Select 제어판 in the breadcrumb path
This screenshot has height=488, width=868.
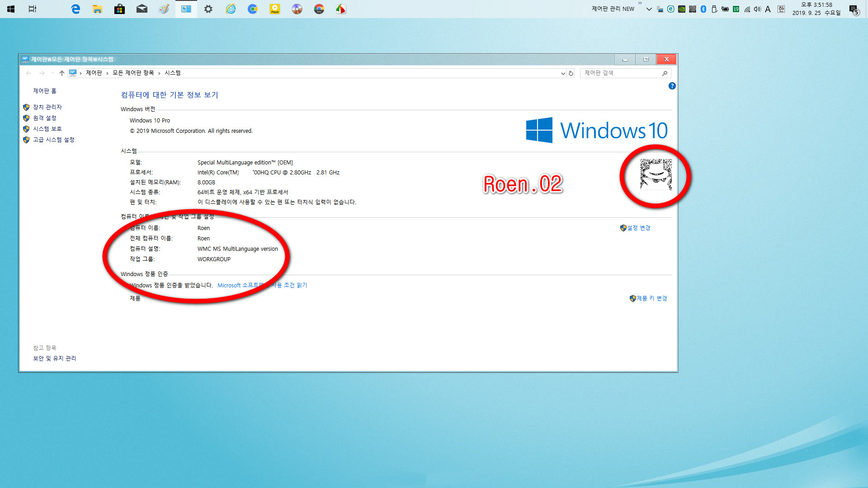94,73
